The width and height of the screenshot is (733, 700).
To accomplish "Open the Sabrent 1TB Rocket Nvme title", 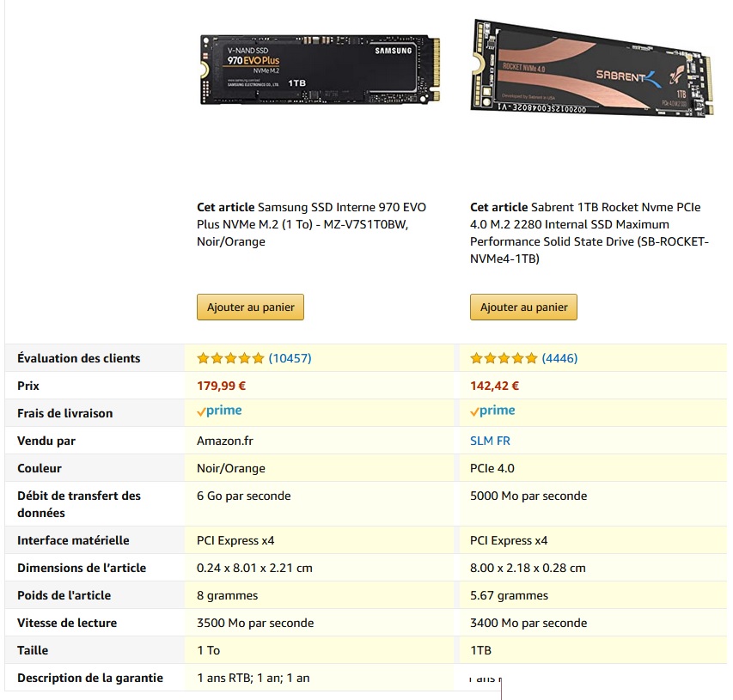I will tap(589, 233).
